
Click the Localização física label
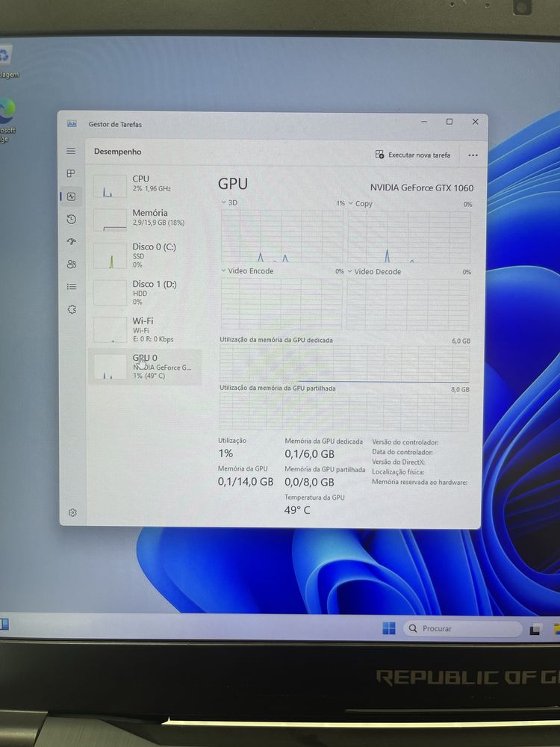[398, 472]
